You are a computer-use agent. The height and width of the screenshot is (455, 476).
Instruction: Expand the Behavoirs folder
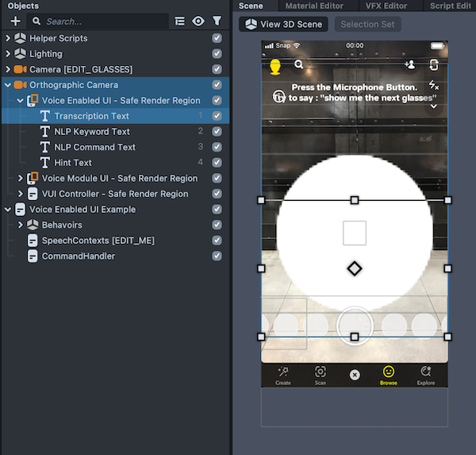tap(21, 225)
